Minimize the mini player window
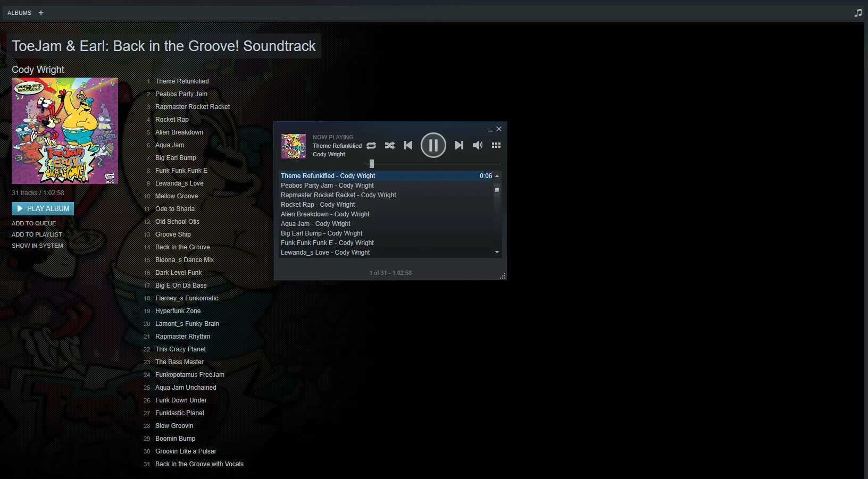 [x=490, y=129]
